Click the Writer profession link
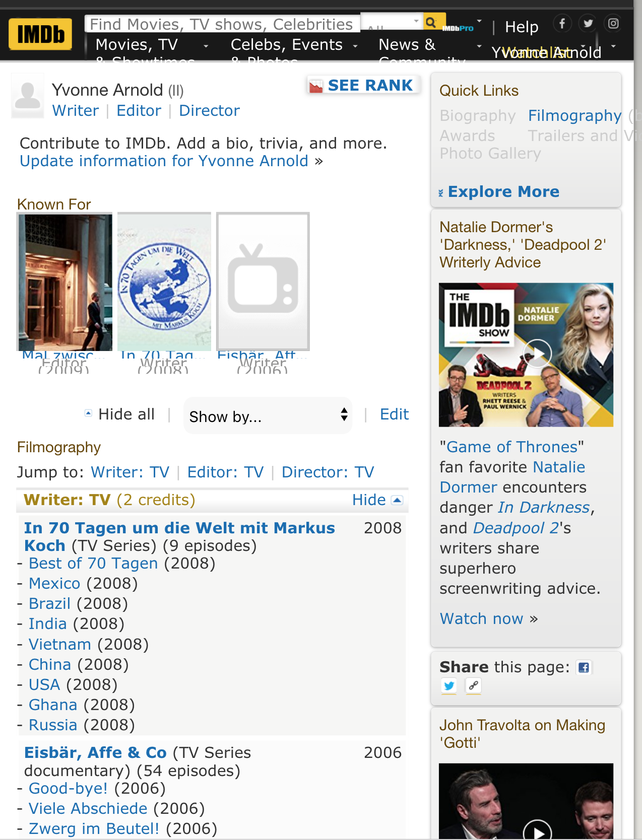Image resolution: width=642 pixels, height=840 pixels. point(76,111)
